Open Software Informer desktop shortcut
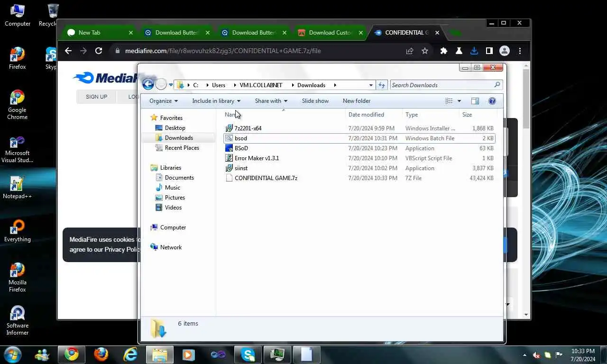The width and height of the screenshot is (607, 364). click(17, 320)
